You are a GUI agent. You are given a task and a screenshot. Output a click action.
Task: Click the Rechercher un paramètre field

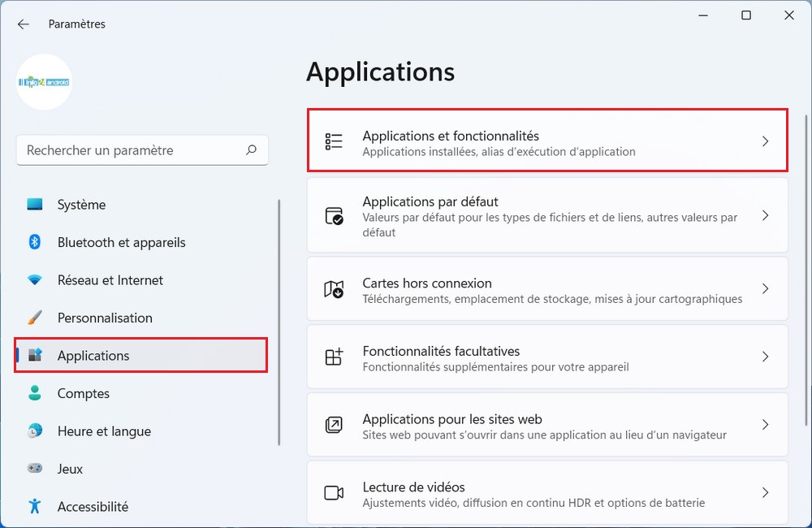pos(130,150)
